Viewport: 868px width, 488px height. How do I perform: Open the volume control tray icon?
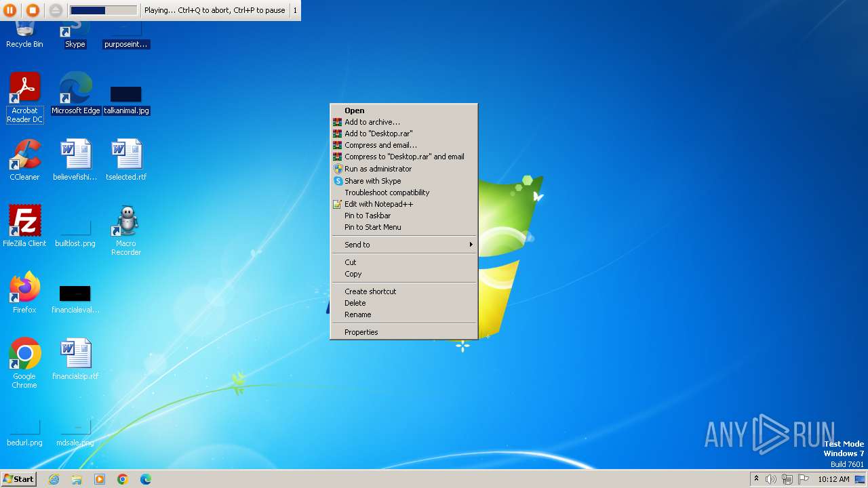(771, 479)
